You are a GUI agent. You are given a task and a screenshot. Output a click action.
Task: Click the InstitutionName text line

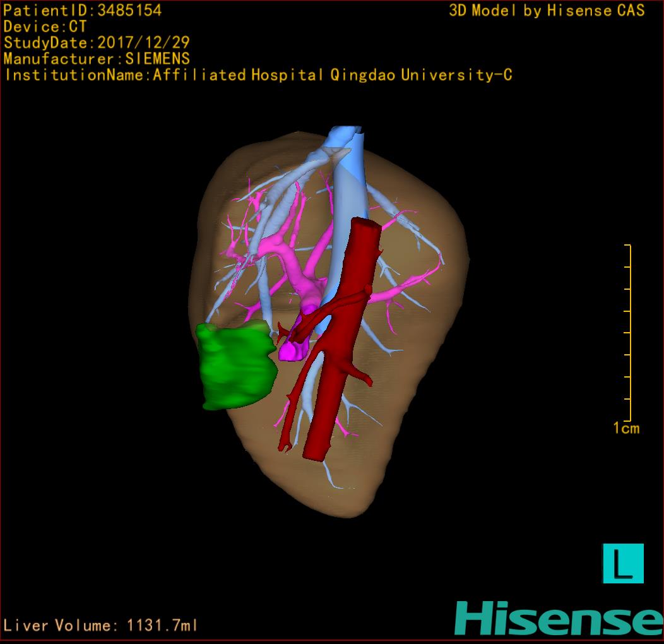[258, 75]
